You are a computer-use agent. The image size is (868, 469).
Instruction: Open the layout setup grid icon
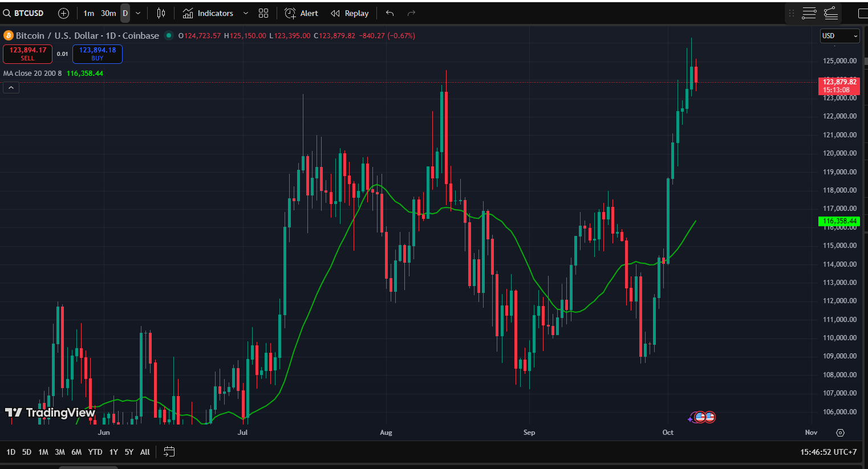point(263,13)
